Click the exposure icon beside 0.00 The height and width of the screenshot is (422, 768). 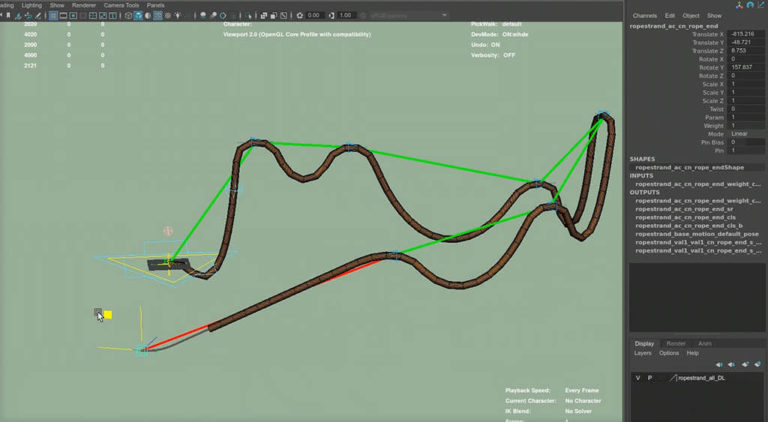300,16
